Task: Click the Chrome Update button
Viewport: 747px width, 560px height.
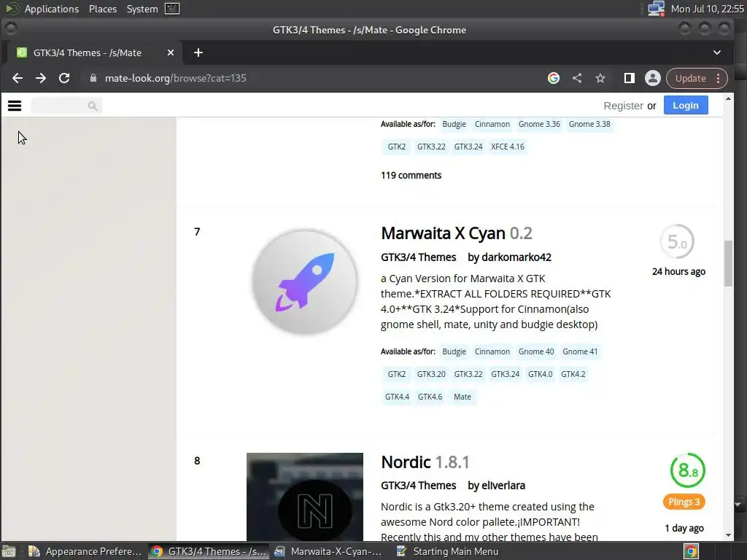Action: [x=690, y=78]
